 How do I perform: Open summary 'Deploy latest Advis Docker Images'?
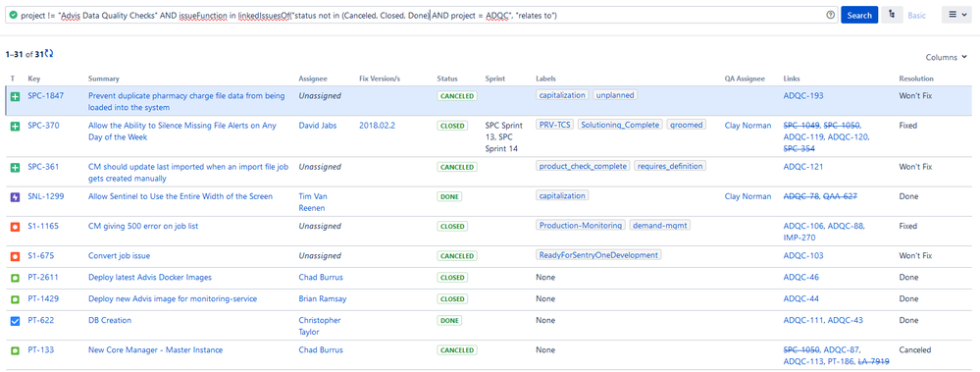tap(150, 277)
